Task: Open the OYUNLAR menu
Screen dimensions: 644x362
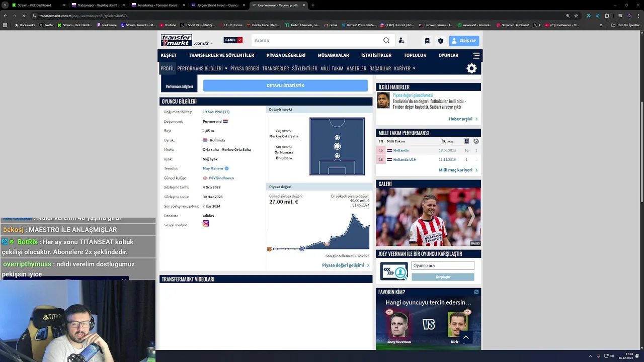Action: pos(448,55)
